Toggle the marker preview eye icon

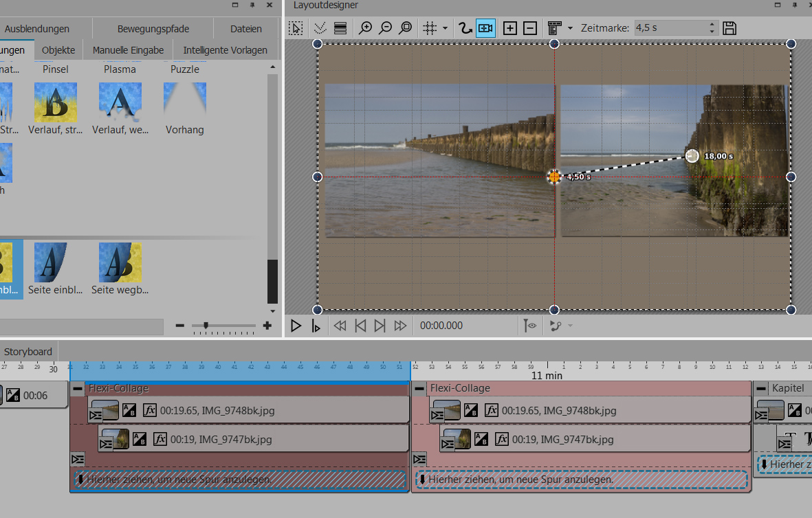click(529, 326)
